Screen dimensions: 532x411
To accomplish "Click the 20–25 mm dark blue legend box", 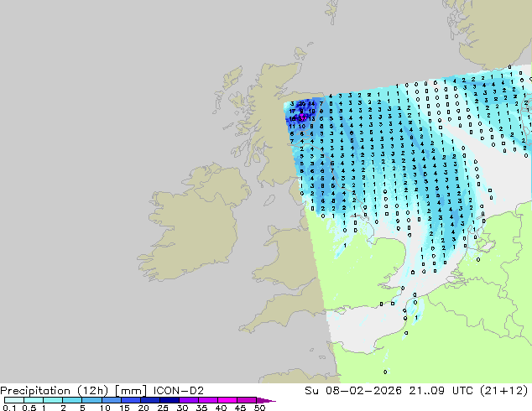I will [x=149, y=400].
